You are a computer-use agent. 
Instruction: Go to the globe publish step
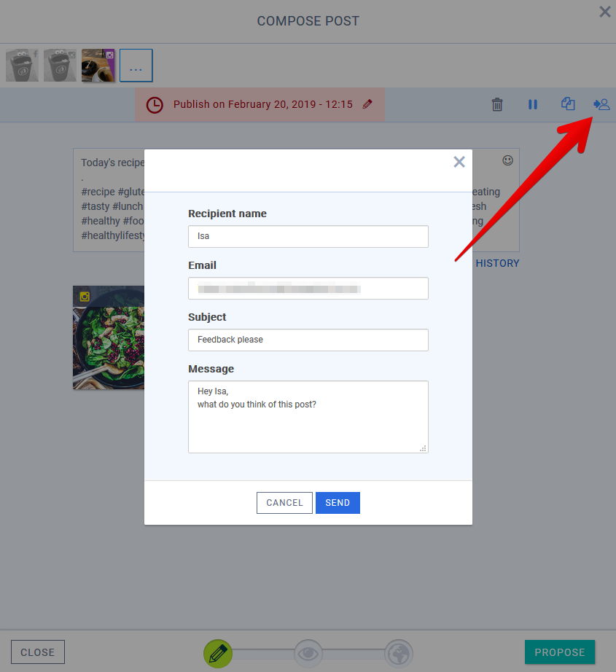point(399,654)
